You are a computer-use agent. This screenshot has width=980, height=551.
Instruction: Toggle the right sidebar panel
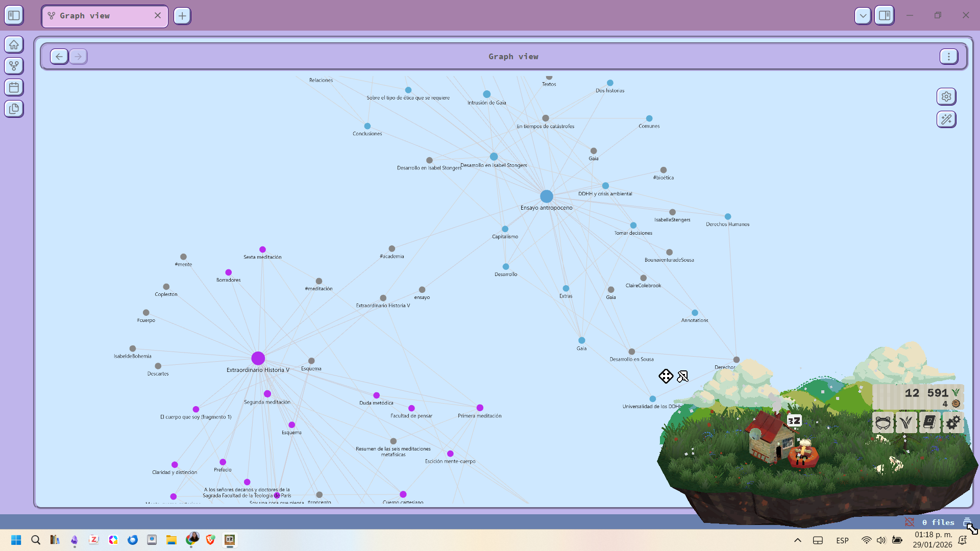tap(885, 15)
